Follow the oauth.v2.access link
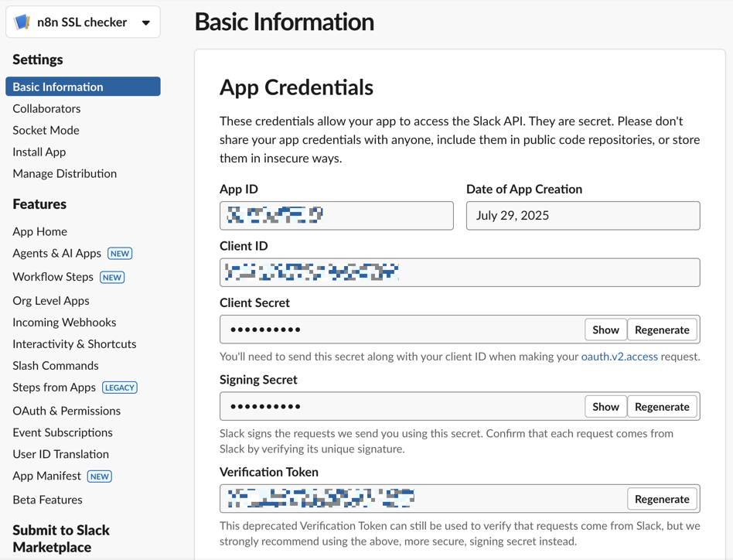The height and width of the screenshot is (560, 733). click(x=619, y=357)
